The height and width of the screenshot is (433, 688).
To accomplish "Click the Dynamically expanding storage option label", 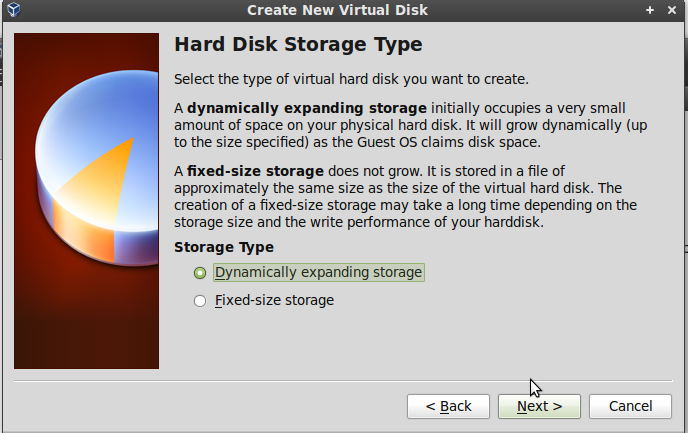I will click(319, 272).
